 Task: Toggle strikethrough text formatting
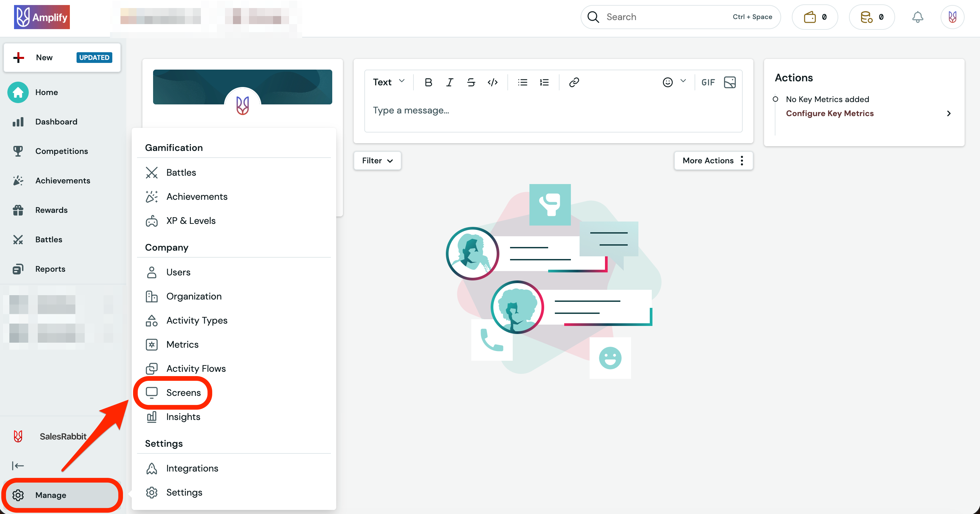point(471,82)
